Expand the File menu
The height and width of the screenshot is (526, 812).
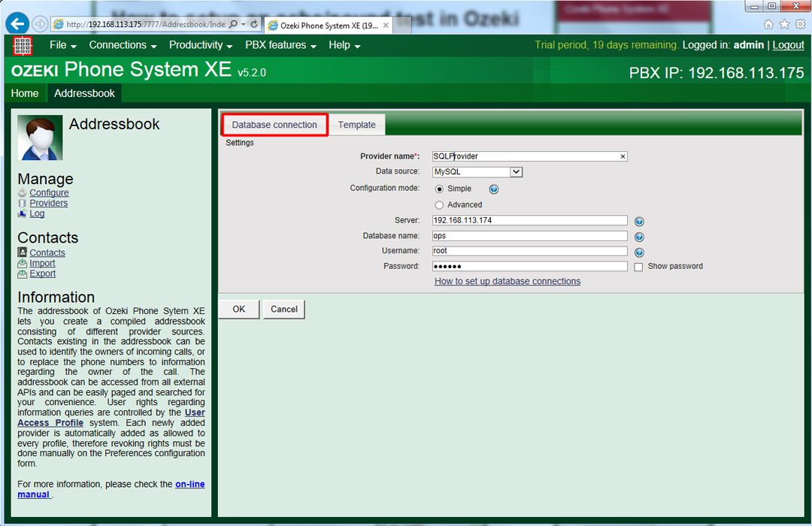pos(63,45)
